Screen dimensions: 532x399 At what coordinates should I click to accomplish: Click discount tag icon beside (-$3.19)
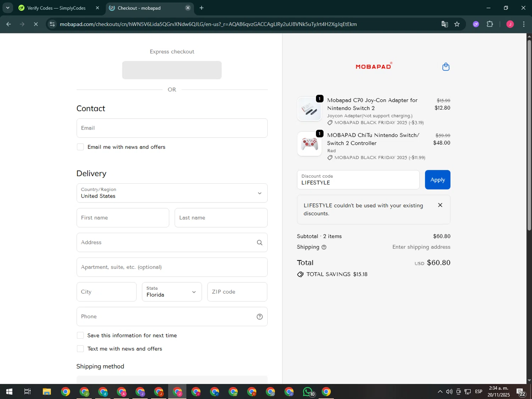[x=330, y=123]
